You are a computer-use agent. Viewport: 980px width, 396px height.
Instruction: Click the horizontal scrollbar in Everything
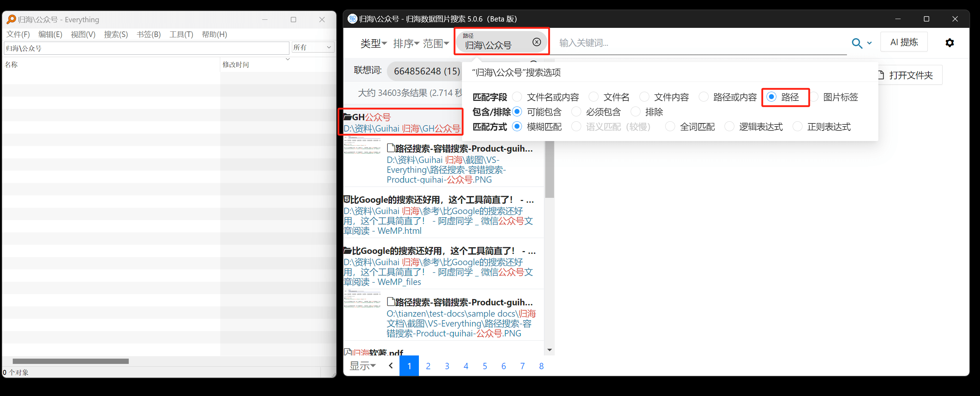tap(70, 361)
